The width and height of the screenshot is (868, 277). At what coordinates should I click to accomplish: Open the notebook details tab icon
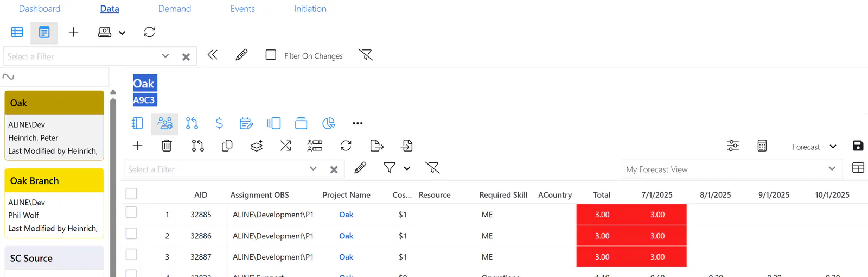coord(137,123)
